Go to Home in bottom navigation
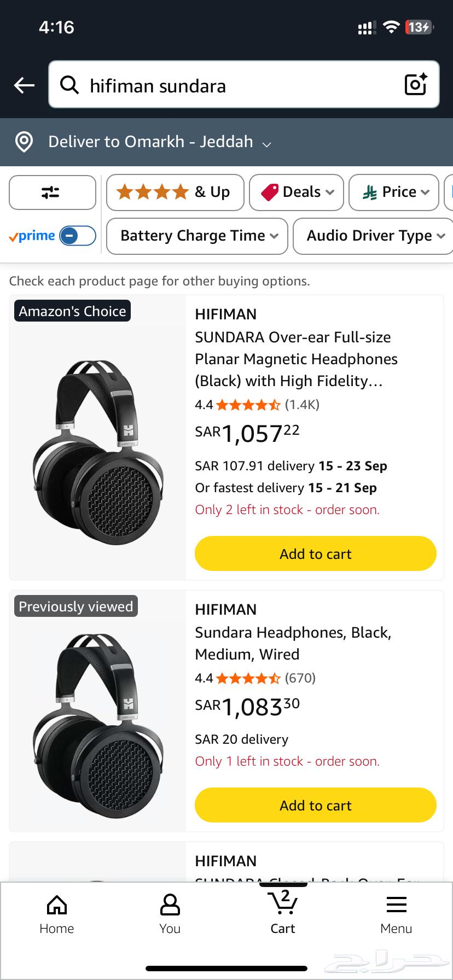The image size is (453, 980). 56,912
